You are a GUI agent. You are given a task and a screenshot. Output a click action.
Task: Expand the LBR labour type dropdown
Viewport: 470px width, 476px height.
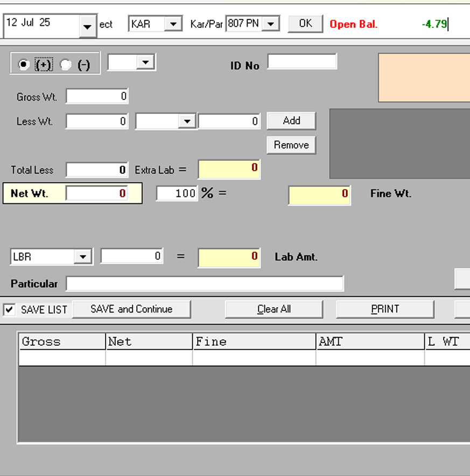pos(82,257)
